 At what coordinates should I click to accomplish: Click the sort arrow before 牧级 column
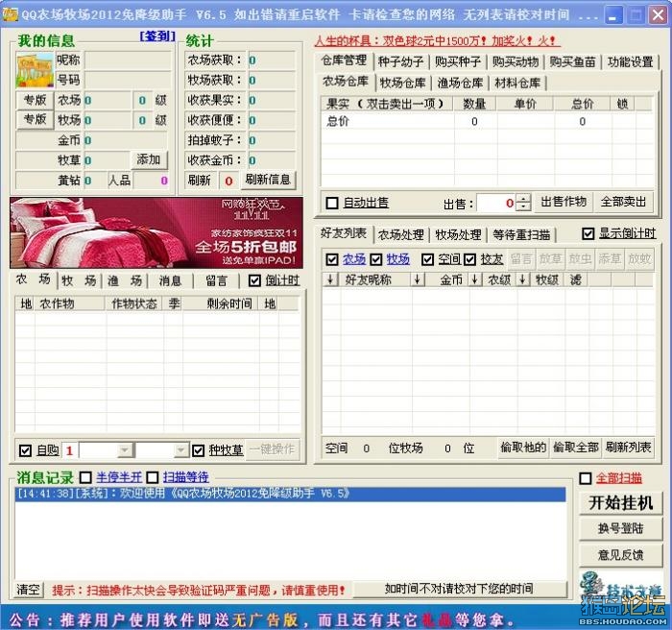coord(522,280)
